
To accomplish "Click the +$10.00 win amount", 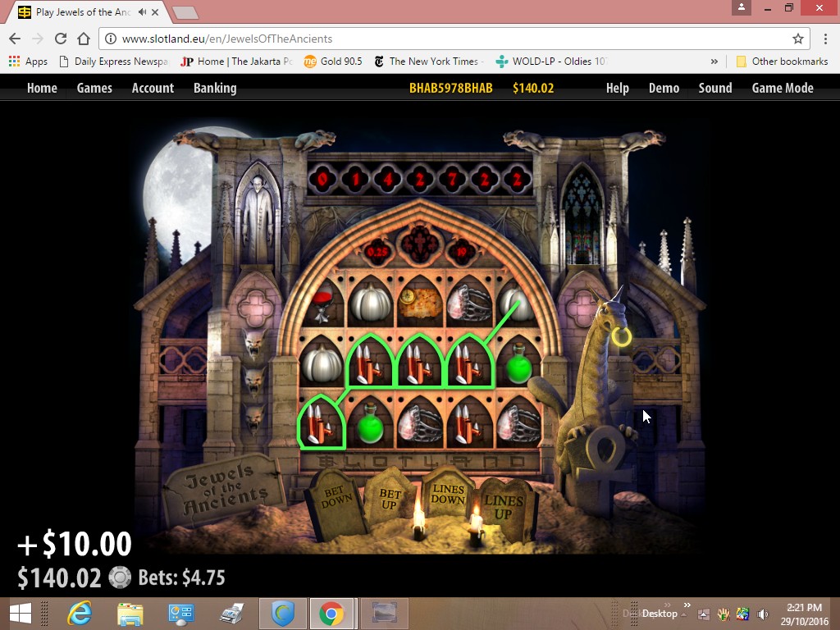I will tap(75, 544).
